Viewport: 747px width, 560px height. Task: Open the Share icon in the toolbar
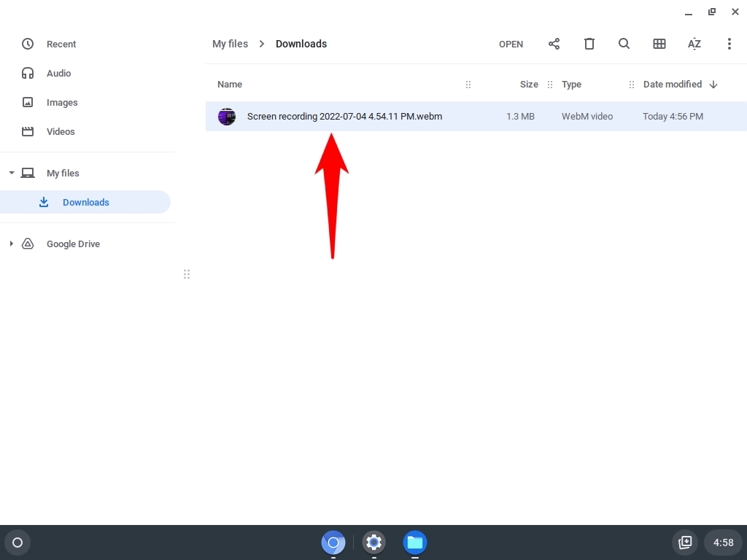click(x=554, y=44)
